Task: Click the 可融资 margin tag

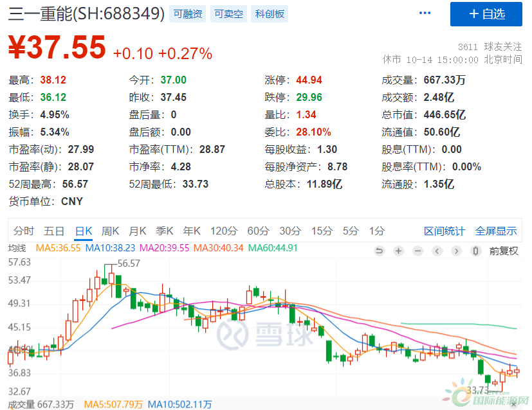Action: pos(188,13)
